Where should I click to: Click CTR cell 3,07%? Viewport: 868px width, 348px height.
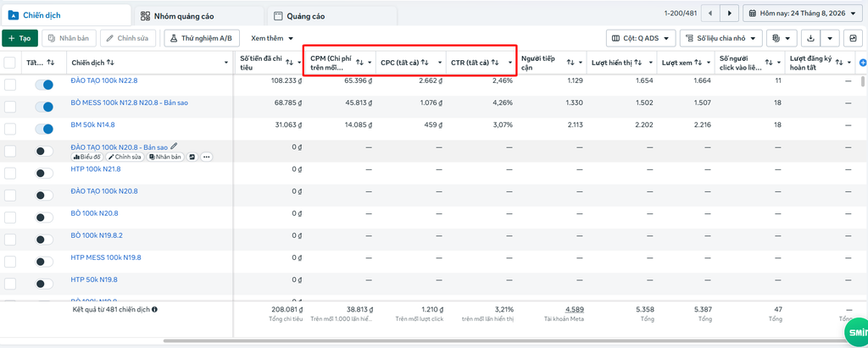coord(503,125)
